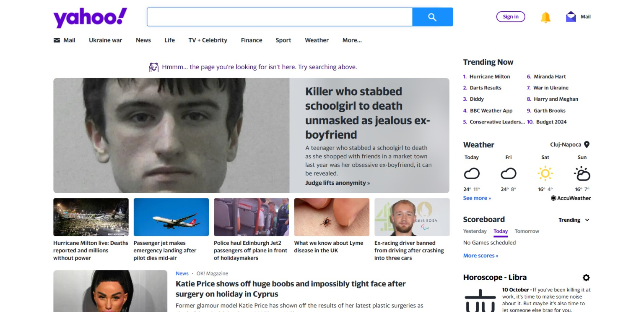
Task: Open Miranda Hart trending topic
Action: pyautogui.click(x=550, y=76)
